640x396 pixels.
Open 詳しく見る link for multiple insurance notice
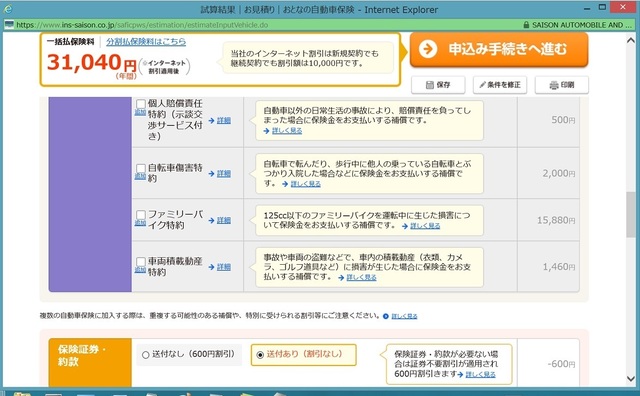[x=404, y=316]
